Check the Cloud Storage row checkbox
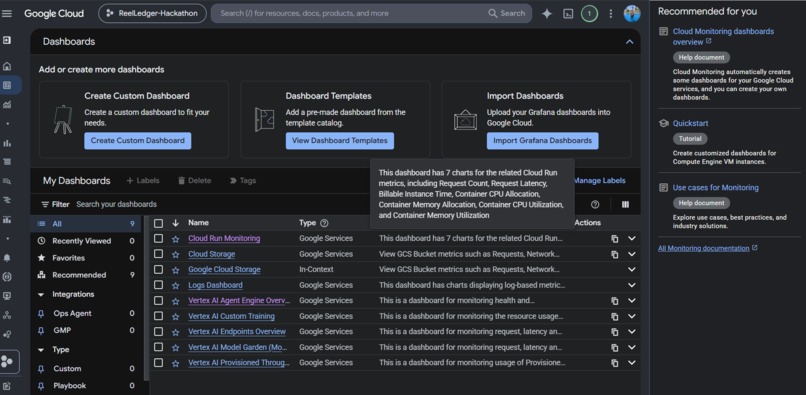This screenshot has width=806, height=395. coord(158,254)
